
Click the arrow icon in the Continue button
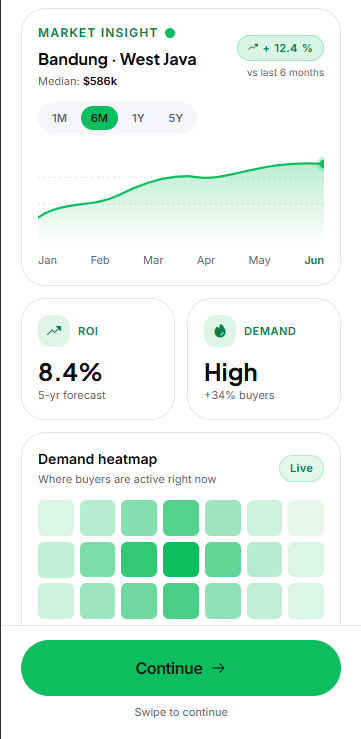click(x=219, y=668)
